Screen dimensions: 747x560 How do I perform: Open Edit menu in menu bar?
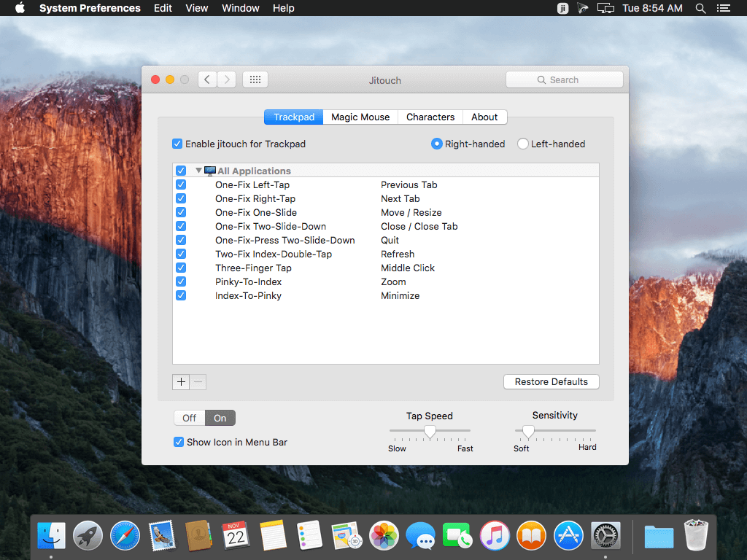click(163, 8)
